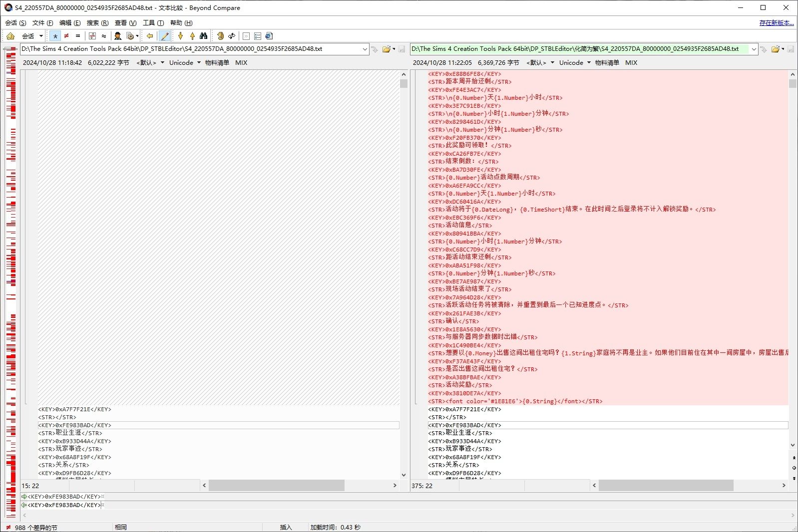798x532 pixels.
Task: Expand the right file path history dropdown
Action: point(754,49)
